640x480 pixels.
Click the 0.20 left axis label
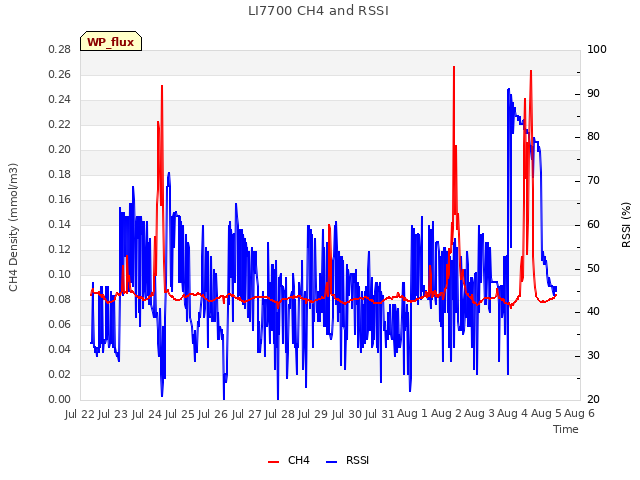point(60,149)
